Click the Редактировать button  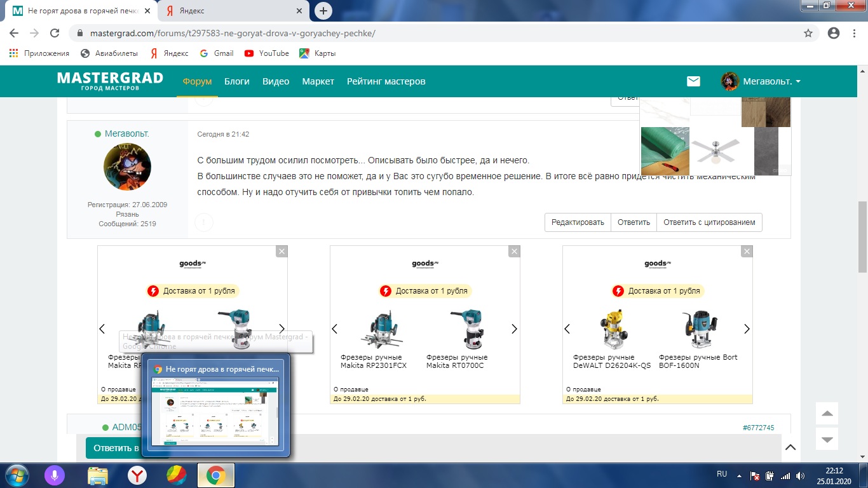coord(578,222)
